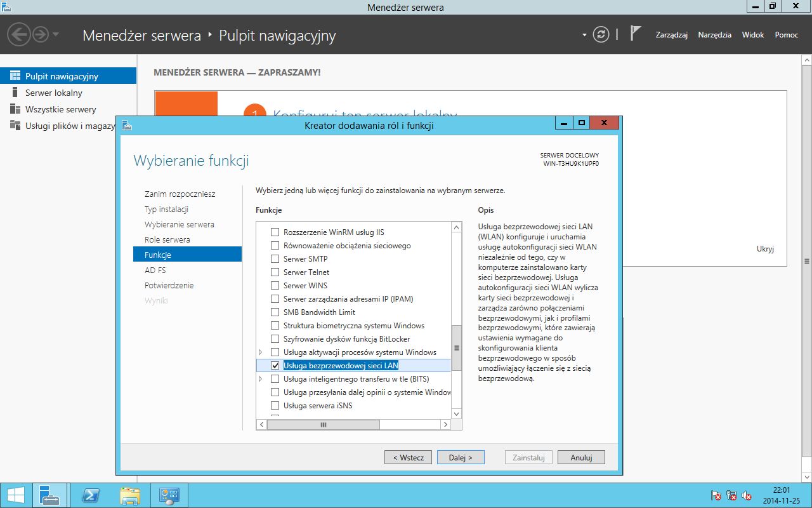Click the Anuluj button
Image resolution: width=812 pixels, height=508 pixels.
point(581,457)
